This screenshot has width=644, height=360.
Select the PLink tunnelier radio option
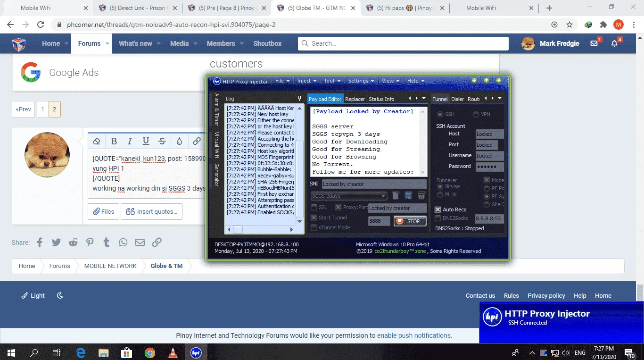[x=440, y=194]
